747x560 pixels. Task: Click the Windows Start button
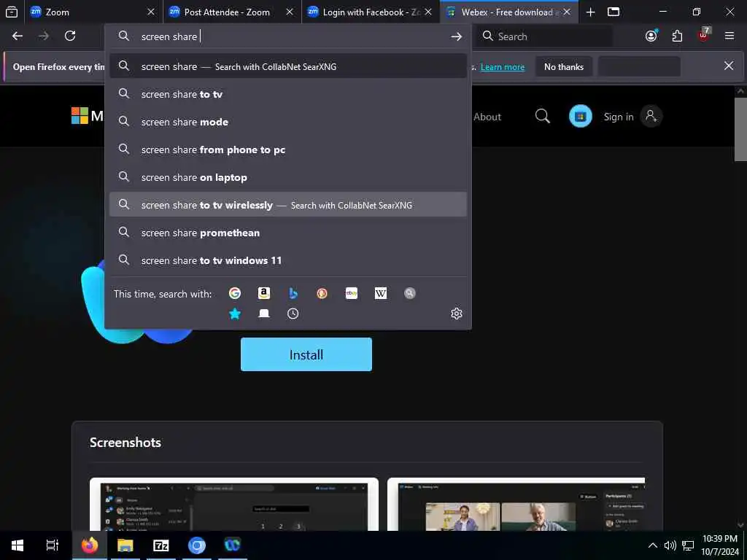point(18,545)
